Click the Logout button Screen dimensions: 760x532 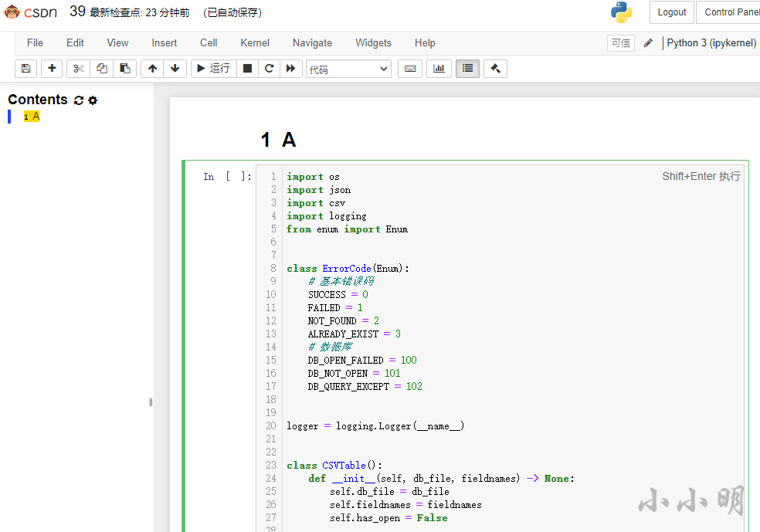(x=672, y=12)
